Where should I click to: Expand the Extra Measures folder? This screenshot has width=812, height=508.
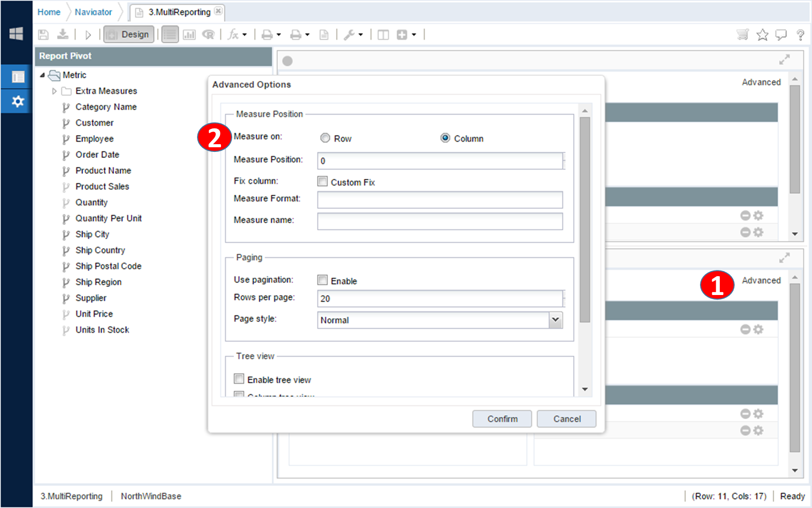point(54,91)
